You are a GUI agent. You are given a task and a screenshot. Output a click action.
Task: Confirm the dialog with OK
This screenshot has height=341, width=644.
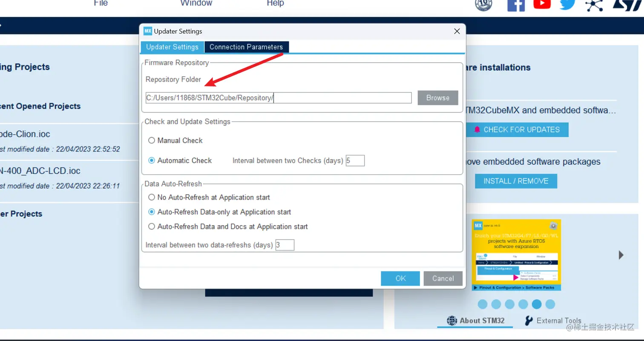(x=400, y=278)
